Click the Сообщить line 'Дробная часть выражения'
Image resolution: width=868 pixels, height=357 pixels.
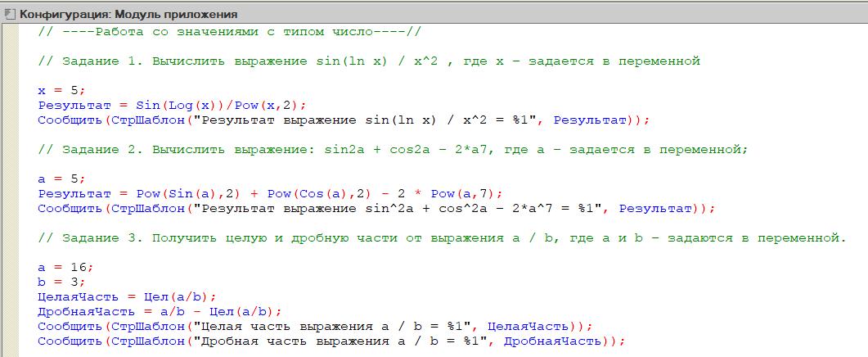click(331, 341)
